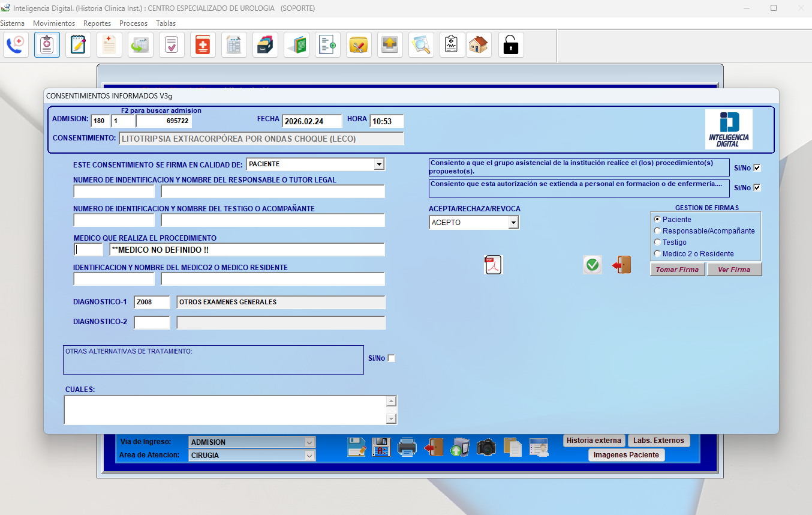The image size is (812, 515).
Task: Click the camera icon in bottom toolbar
Action: [x=486, y=447]
